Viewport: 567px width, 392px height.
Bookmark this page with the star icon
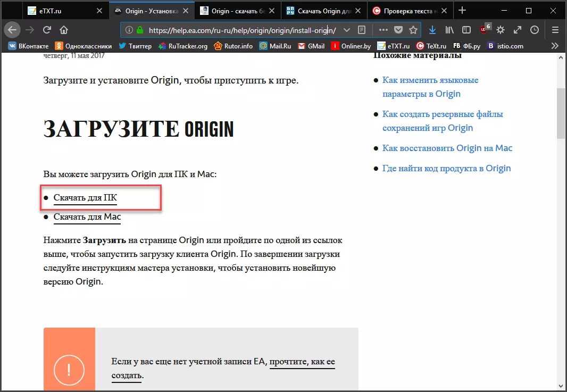click(x=413, y=30)
